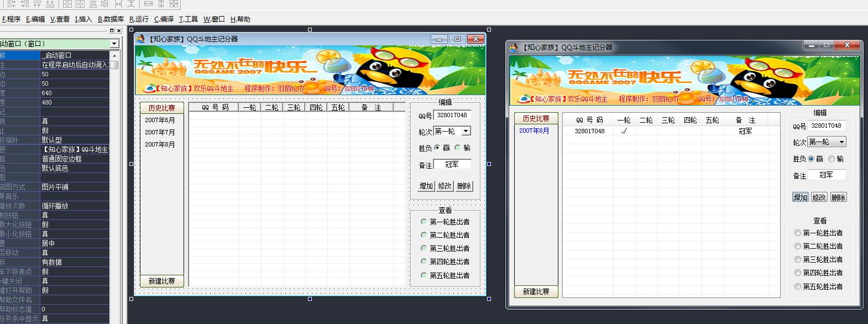Click the align right edges toolbar icon

(24, 3)
